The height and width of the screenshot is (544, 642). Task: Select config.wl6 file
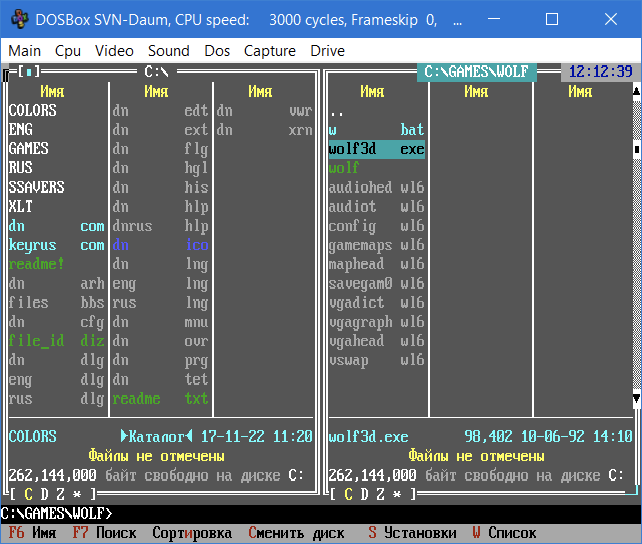[x=377, y=226]
